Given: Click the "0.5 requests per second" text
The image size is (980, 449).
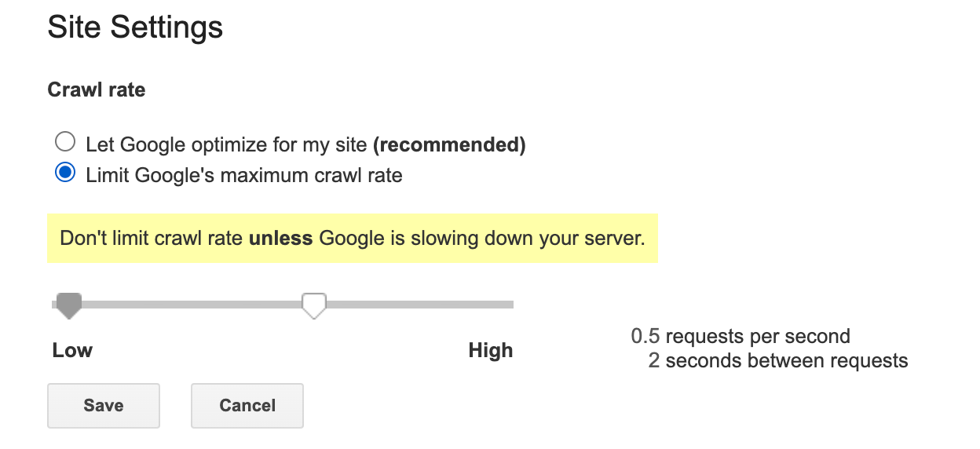Looking at the screenshot, I should pyautogui.click(x=740, y=337).
